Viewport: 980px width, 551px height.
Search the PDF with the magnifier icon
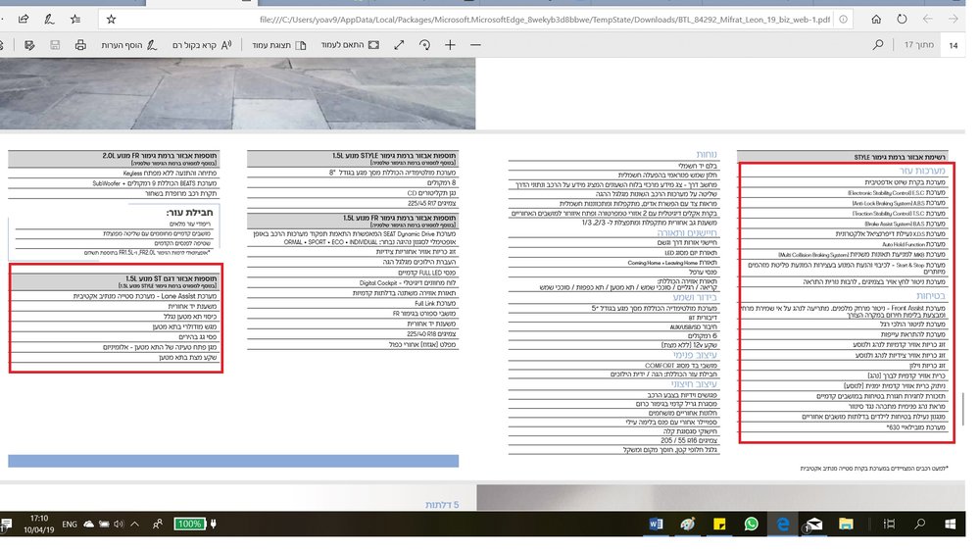[878, 45]
